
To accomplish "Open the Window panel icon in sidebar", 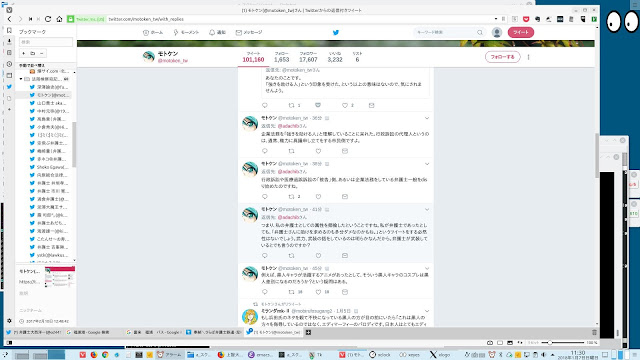I will click(x=9, y=76).
